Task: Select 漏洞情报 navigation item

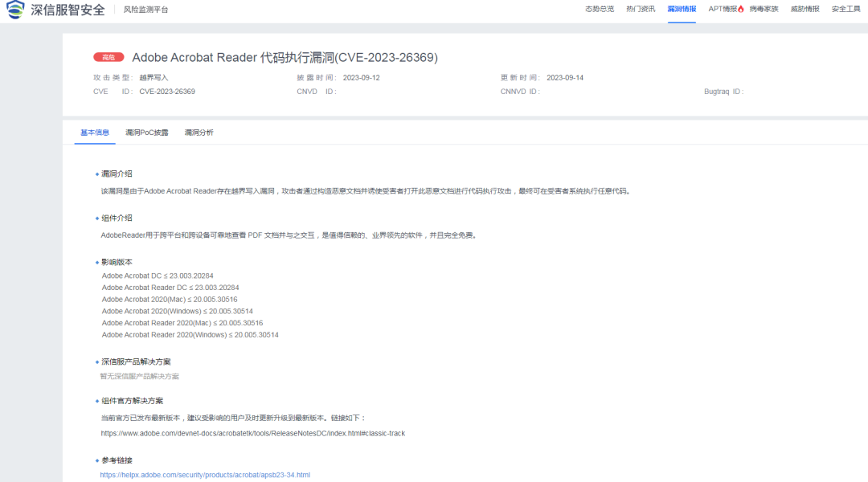Action: pos(682,9)
